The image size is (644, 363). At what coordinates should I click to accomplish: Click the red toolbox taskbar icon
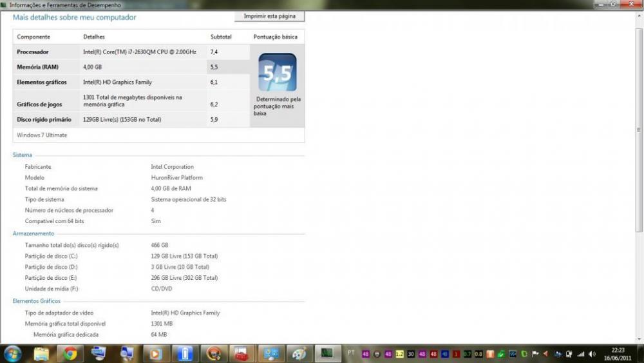pos(241,353)
